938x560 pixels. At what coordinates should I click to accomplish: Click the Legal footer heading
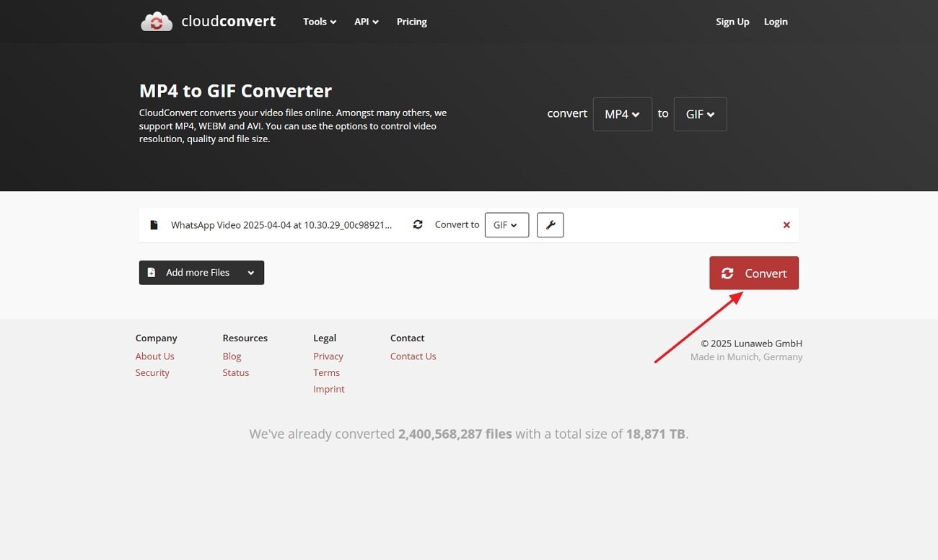click(325, 338)
